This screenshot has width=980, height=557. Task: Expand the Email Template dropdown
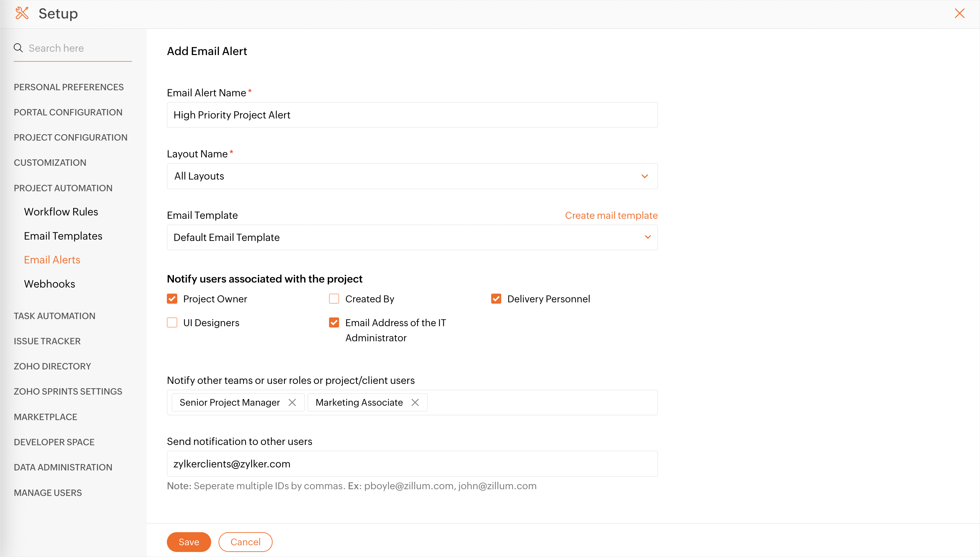pyautogui.click(x=412, y=238)
